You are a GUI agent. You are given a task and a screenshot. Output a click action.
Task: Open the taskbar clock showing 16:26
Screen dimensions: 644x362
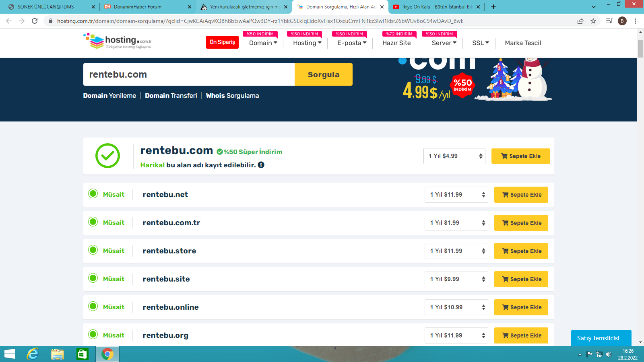tap(628, 354)
